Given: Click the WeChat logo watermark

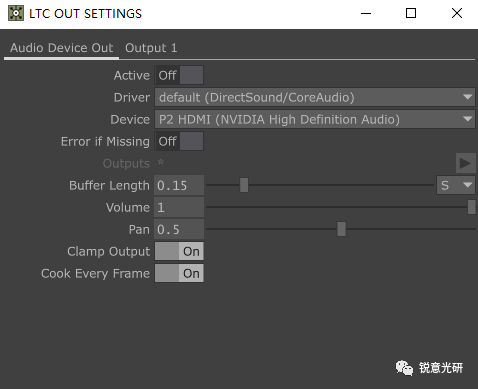Looking at the screenshot, I should tap(404, 368).
